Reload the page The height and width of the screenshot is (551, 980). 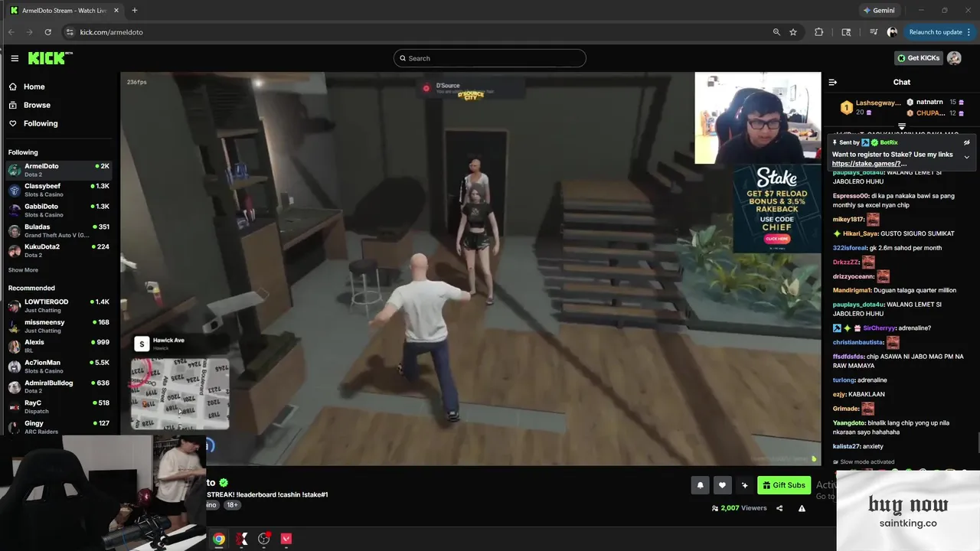coord(47,32)
